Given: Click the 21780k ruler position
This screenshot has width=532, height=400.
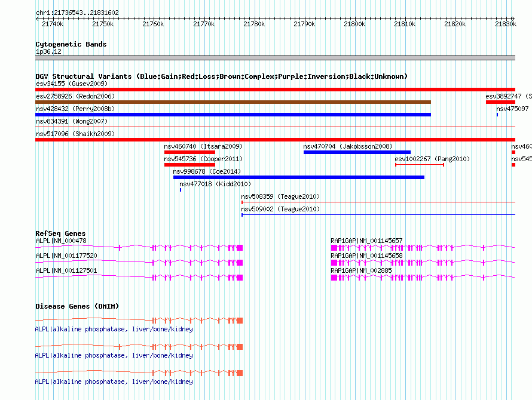Looking at the screenshot, I should 254,24.
